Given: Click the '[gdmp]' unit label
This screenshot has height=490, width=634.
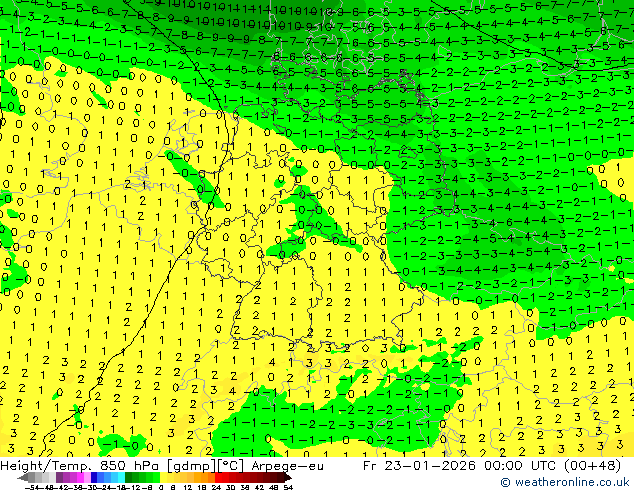Looking at the screenshot, I should click(192, 466).
